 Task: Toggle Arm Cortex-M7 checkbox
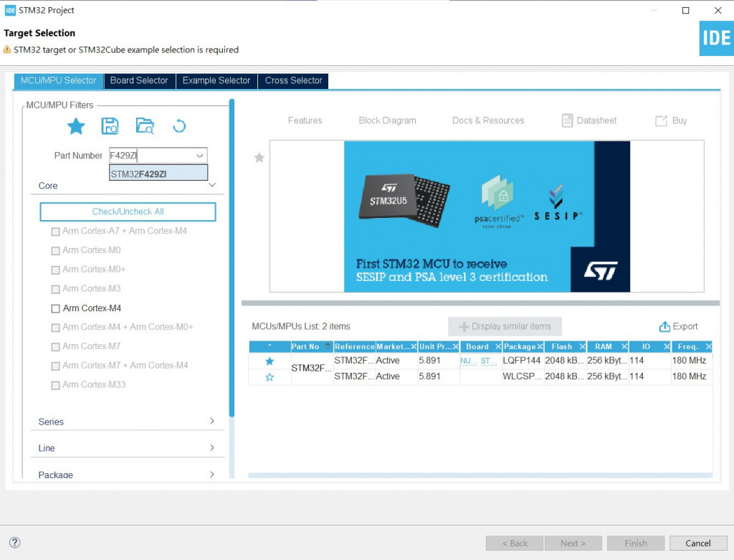pos(55,346)
